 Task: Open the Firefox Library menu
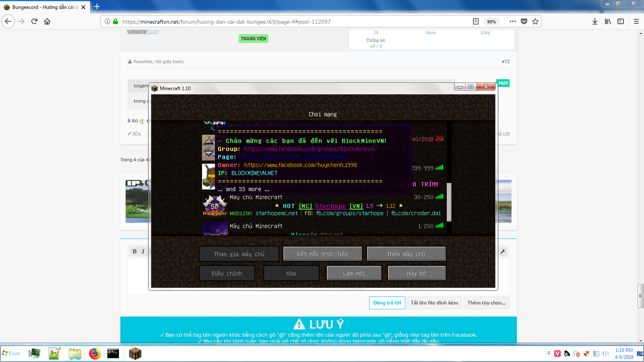coord(608,21)
